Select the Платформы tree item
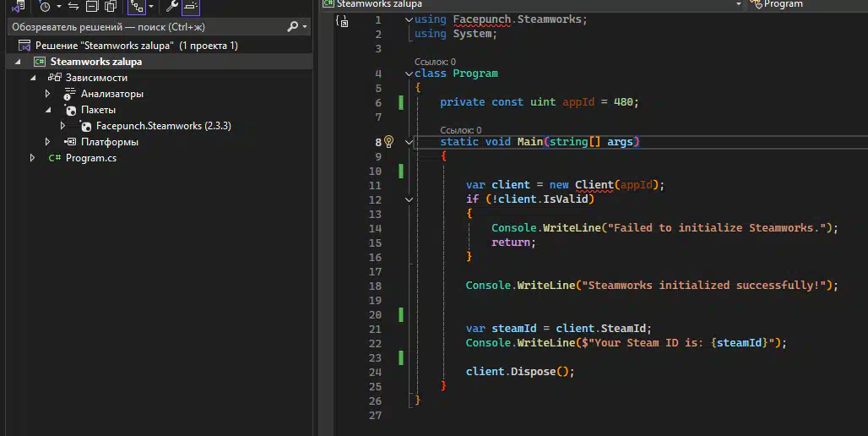This screenshot has width=868, height=436. pos(109,142)
